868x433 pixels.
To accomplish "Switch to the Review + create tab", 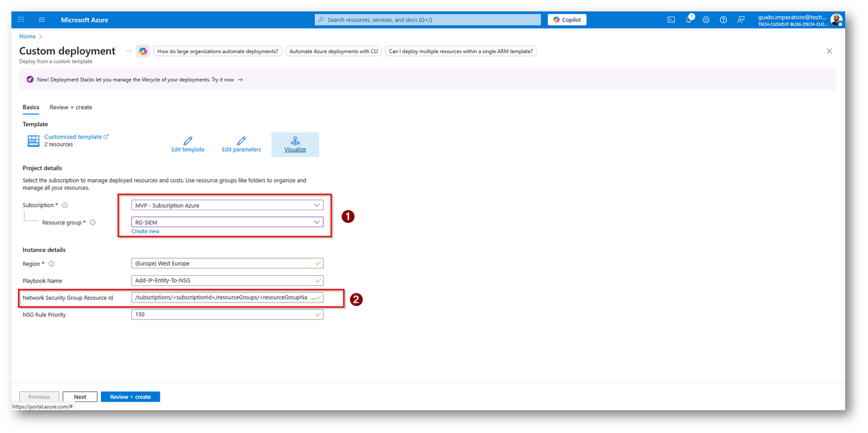I will 71,108.
